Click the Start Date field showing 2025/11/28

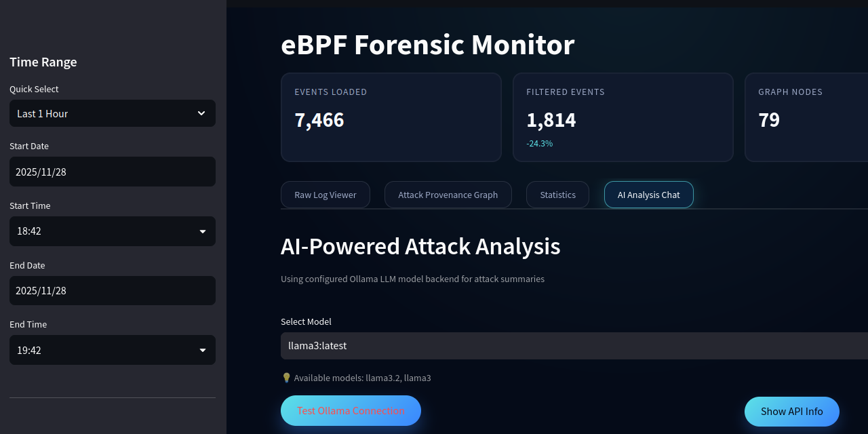click(112, 172)
